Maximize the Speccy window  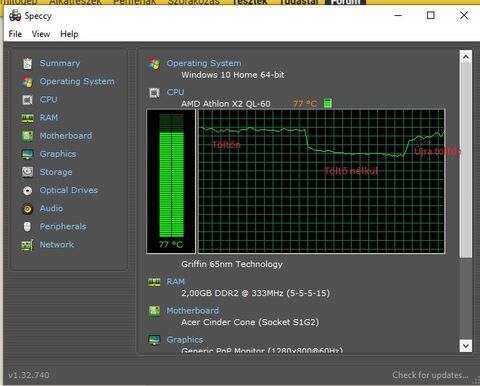click(431, 15)
